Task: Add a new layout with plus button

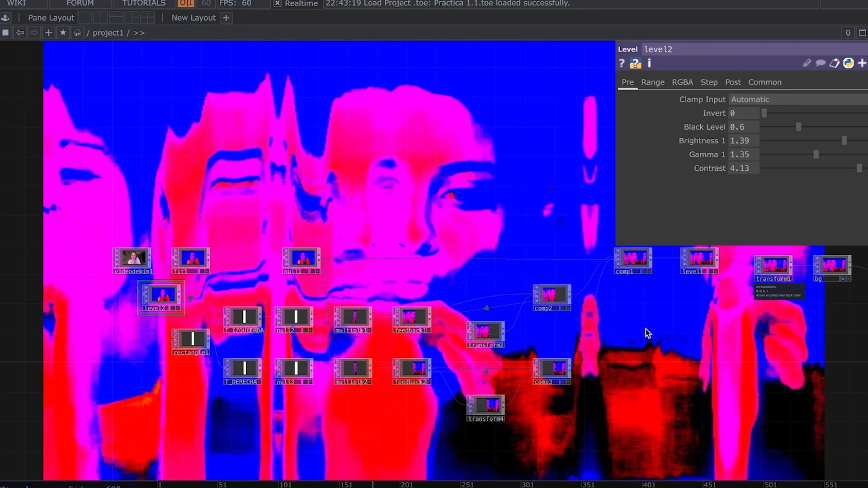Action: (x=226, y=18)
